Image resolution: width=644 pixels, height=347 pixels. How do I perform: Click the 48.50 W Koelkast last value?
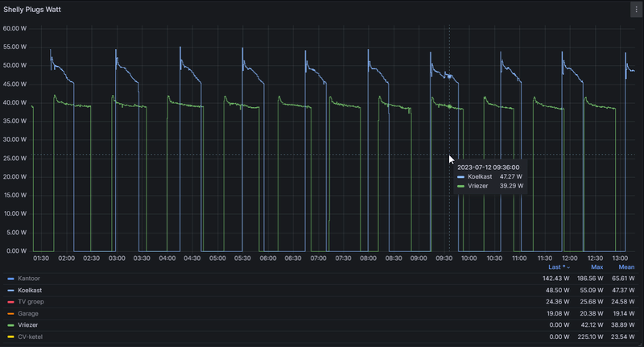coord(557,291)
